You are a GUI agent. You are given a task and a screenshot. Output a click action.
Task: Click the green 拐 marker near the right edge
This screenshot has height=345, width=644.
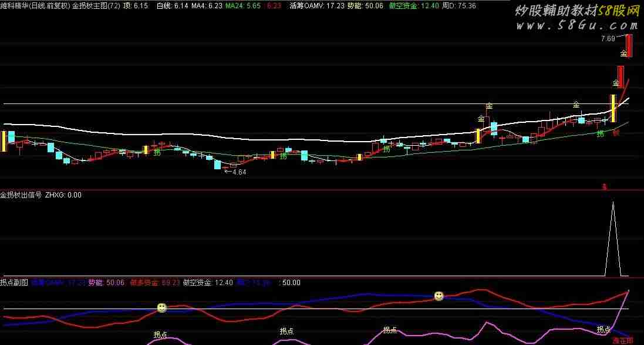(x=600, y=134)
